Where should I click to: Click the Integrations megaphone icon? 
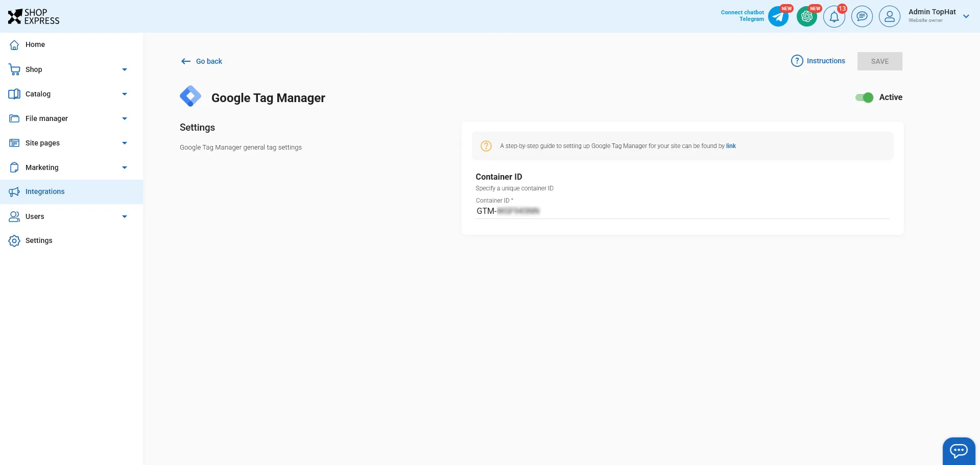coord(14,192)
